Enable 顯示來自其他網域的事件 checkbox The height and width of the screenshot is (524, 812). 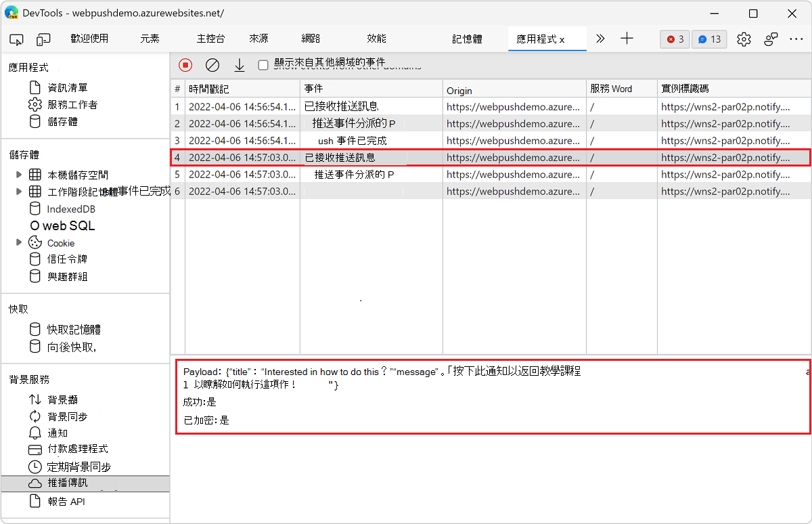[263, 65]
